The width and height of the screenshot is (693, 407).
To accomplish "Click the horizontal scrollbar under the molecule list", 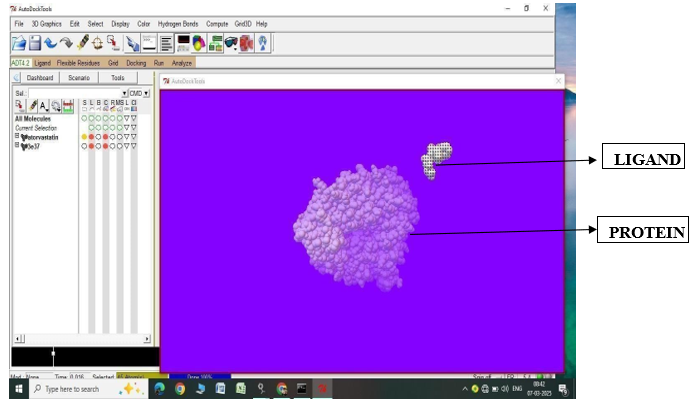I will (x=80, y=340).
